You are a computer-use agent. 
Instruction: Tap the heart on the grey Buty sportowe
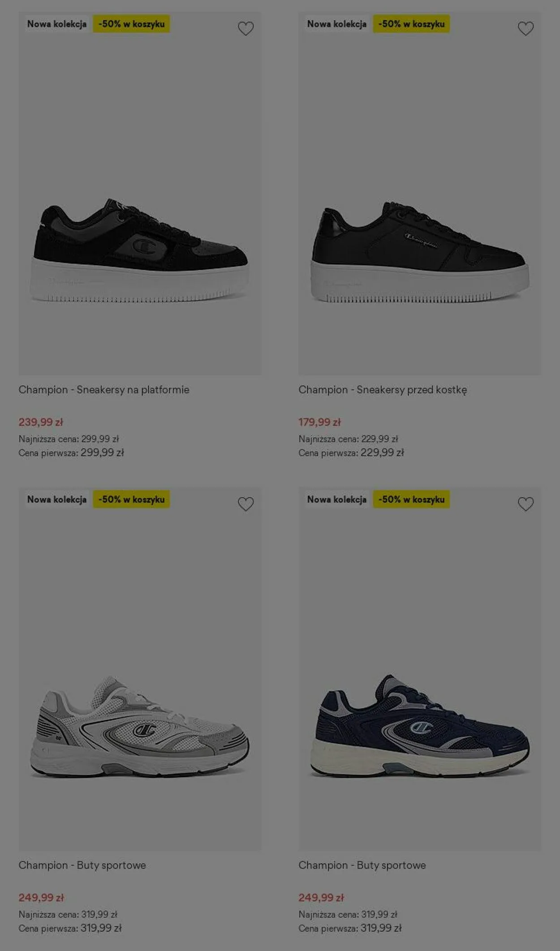pos(246,504)
